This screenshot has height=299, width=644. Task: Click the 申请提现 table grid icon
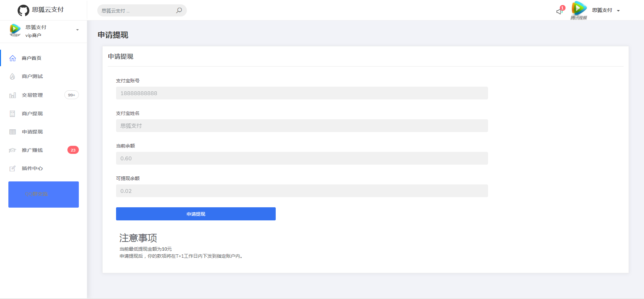click(x=13, y=132)
